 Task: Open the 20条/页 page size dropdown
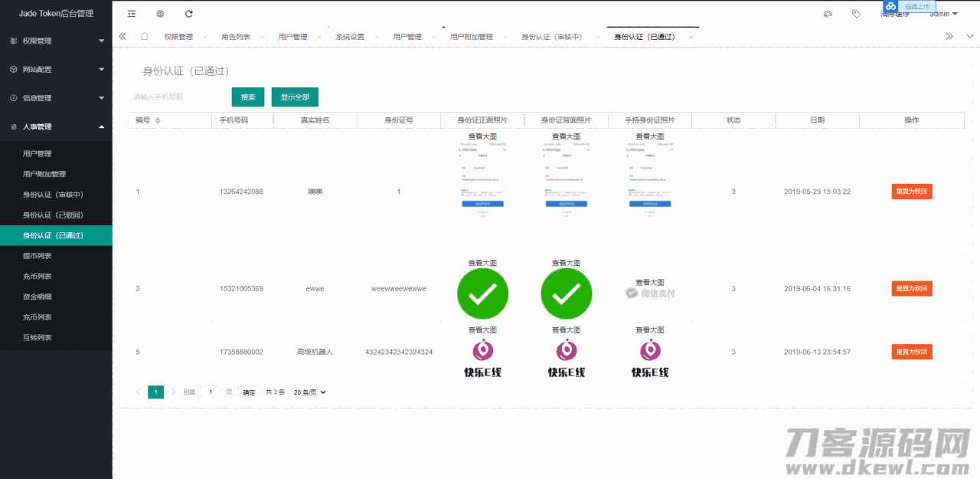coord(309,392)
